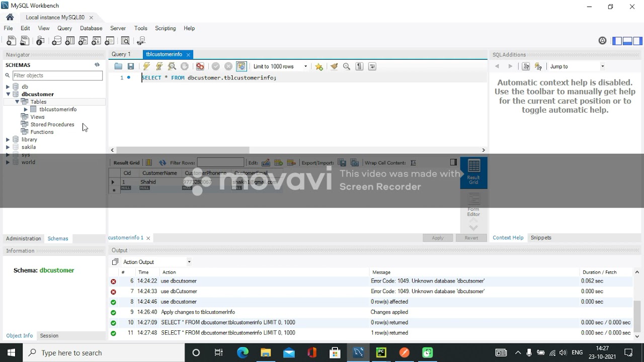Open a script file in the query editor
The height and width of the screenshot is (362, 644).
(x=118, y=66)
